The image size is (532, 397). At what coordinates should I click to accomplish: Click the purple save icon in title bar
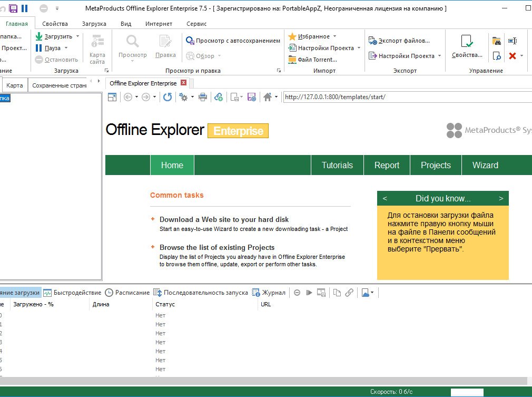(13, 8)
